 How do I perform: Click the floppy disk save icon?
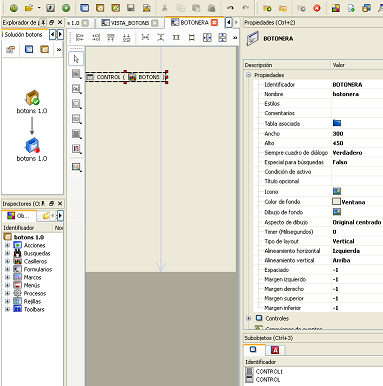click(x=131, y=8)
